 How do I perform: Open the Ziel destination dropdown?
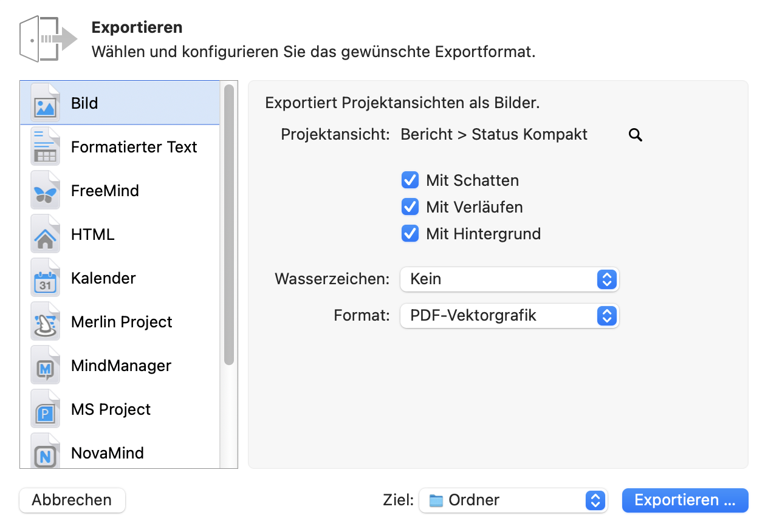(x=513, y=500)
